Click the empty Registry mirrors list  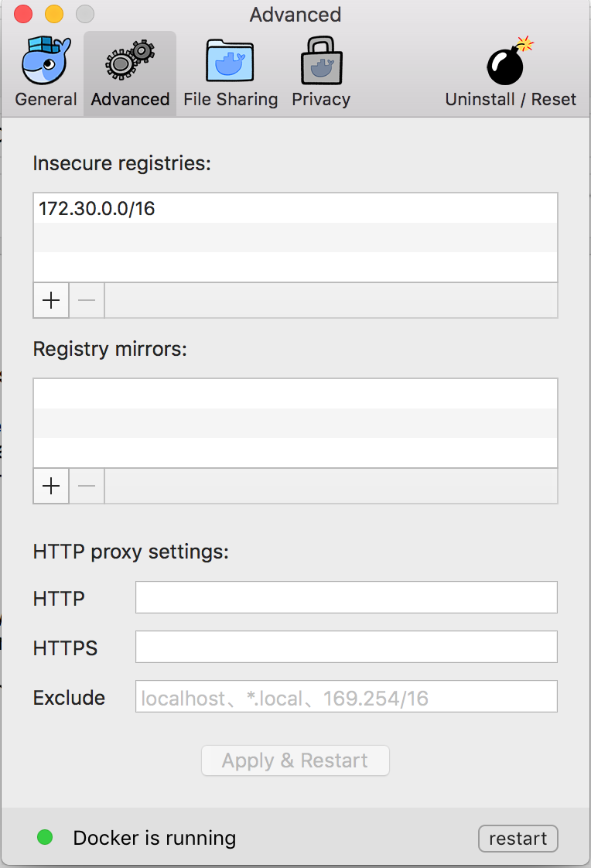pos(295,422)
